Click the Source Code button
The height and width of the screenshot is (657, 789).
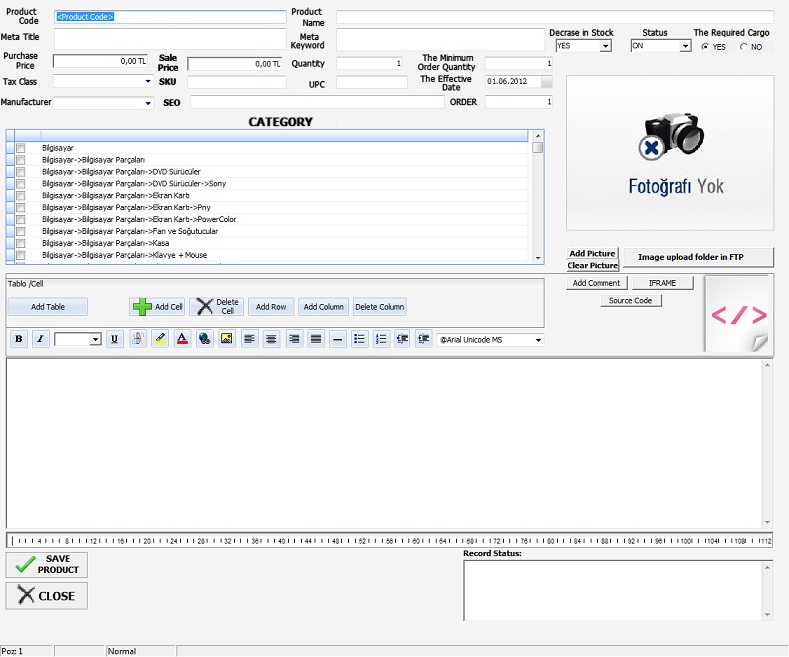pyautogui.click(x=631, y=300)
